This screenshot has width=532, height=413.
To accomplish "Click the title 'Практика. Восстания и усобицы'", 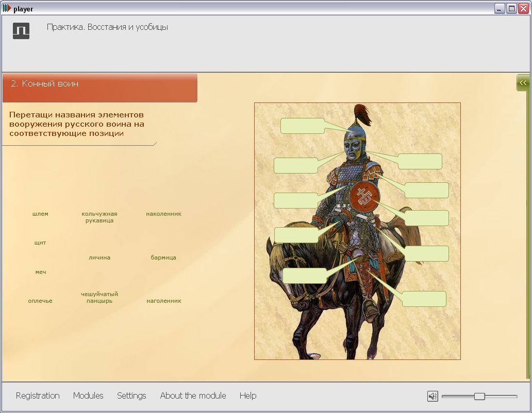I will pos(107,27).
